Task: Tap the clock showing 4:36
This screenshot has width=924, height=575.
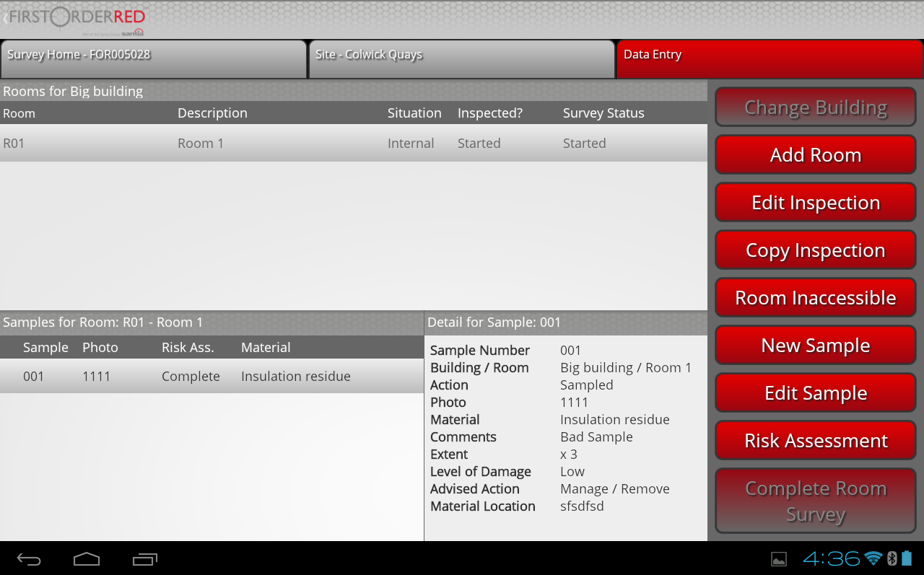Action: (831, 558)
